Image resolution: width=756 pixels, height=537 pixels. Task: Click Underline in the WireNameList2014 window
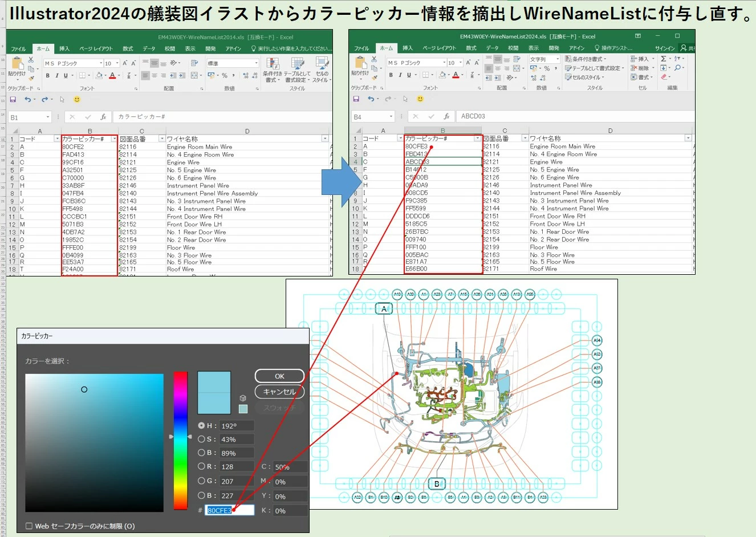(x=66, y=75)
